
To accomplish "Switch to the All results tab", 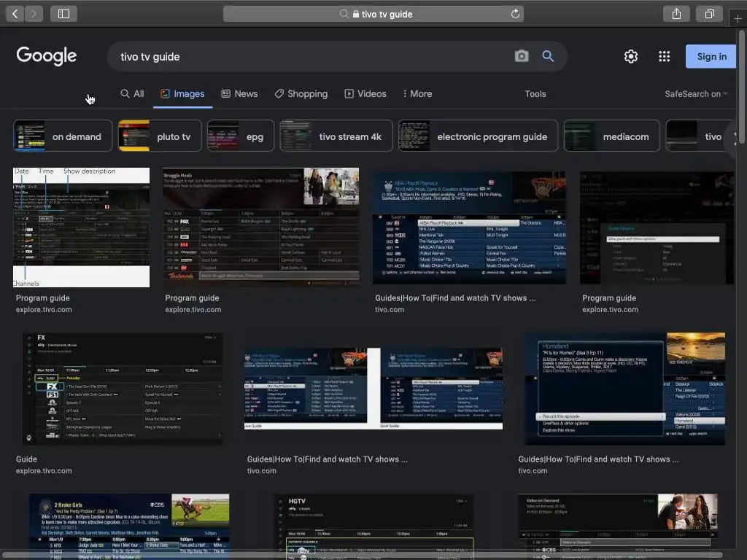I will coord(132,94).
